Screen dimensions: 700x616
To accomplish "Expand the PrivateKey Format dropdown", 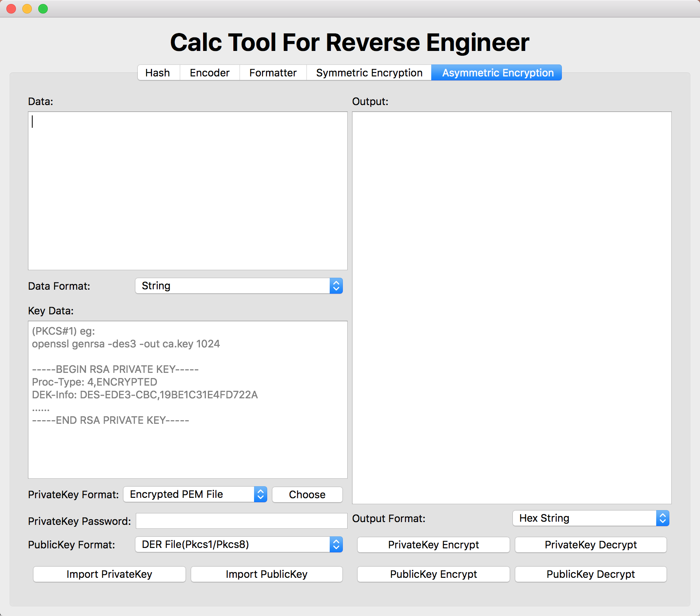I will pyautogui.click(x=195, y=494).
